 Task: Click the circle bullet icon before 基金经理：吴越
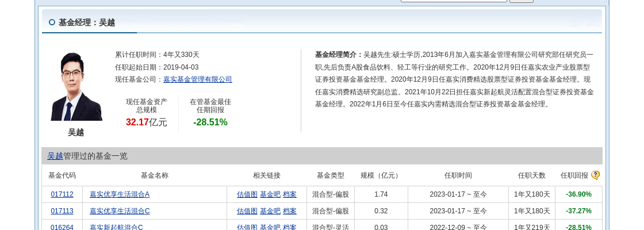point(52,22)
